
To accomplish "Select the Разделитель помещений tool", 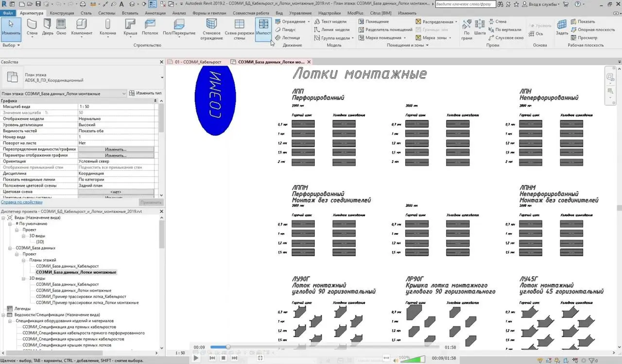I will tap(385, 30).
